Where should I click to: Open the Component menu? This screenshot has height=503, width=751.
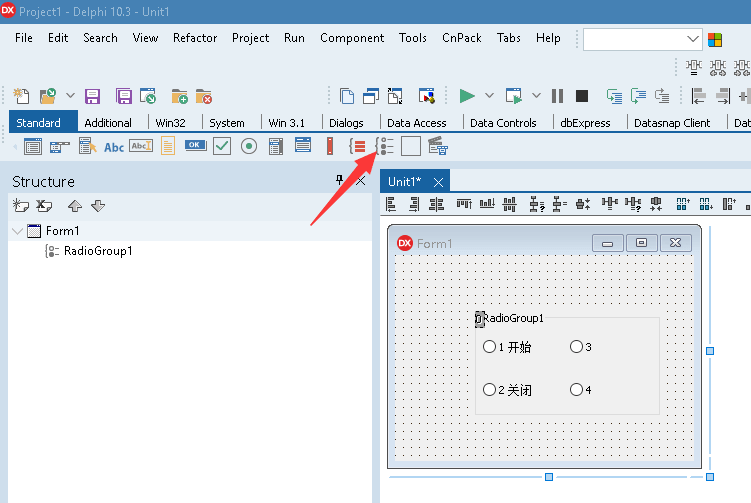(x=352, y=38)
